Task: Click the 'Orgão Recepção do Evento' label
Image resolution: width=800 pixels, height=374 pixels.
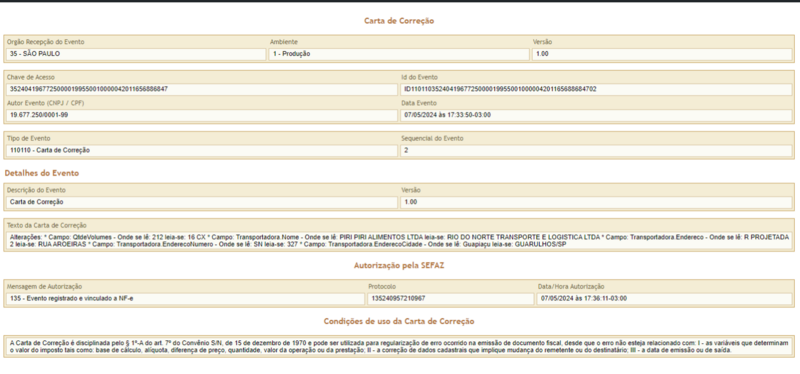Action: (x=46, y=42)
